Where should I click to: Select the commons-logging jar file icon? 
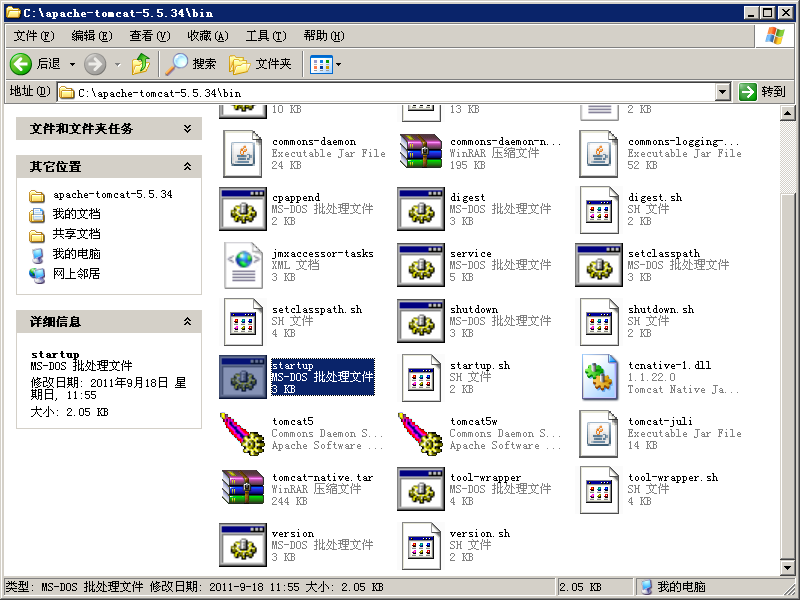599,154
